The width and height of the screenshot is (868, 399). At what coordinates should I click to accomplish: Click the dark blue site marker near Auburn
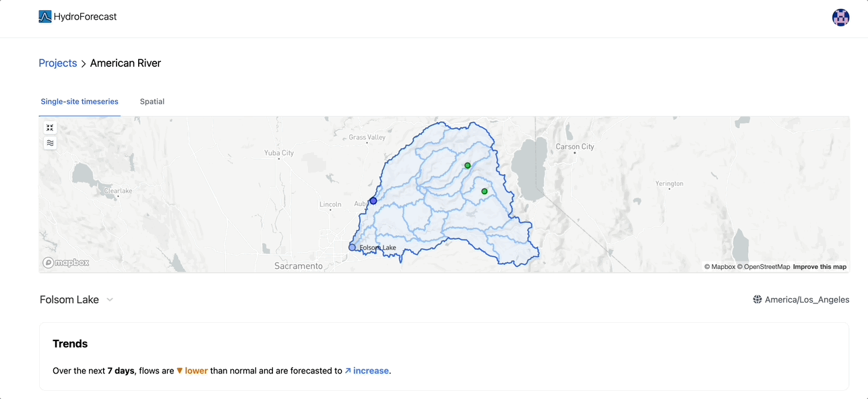pos(373,201)
